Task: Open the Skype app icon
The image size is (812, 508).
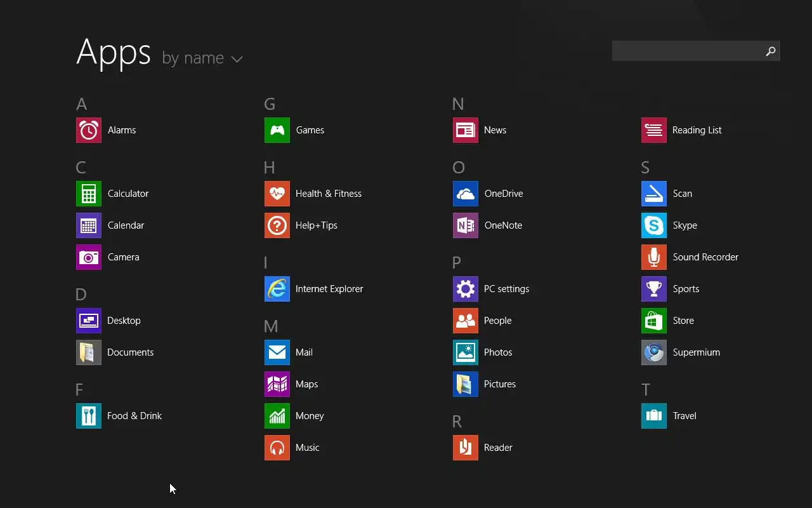Action: pos(654,225)
